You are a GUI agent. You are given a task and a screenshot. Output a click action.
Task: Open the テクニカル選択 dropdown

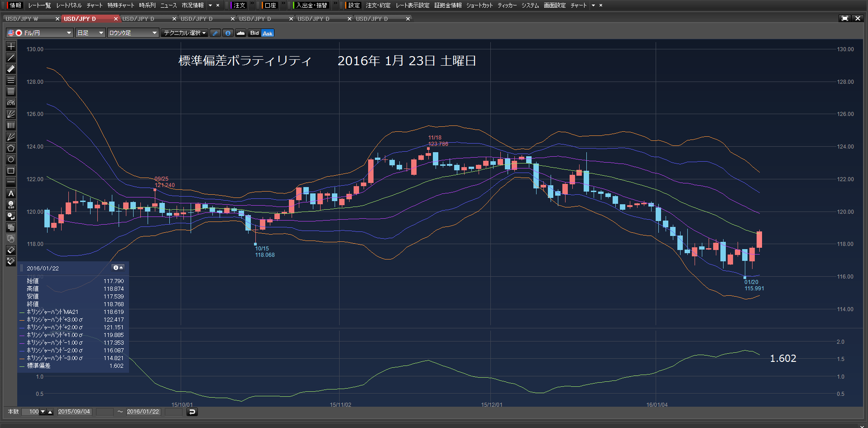pyautogui.click(x=185, y=33)
